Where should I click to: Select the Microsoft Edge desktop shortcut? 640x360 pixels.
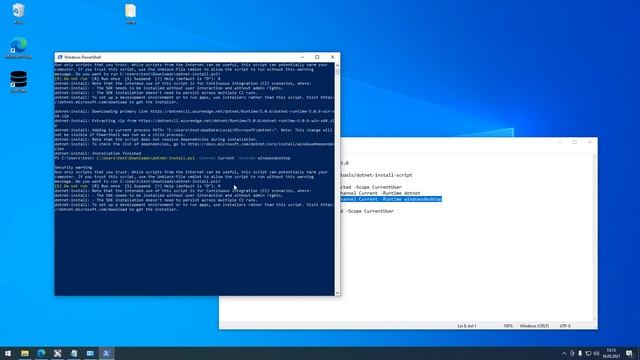coord(18,48)
